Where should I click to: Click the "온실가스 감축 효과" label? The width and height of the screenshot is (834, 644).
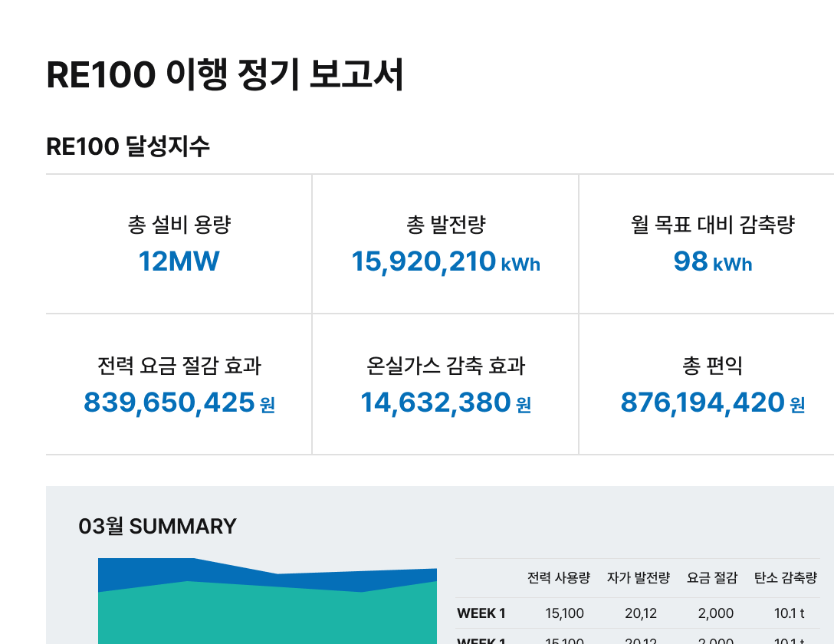click(445, 366)
